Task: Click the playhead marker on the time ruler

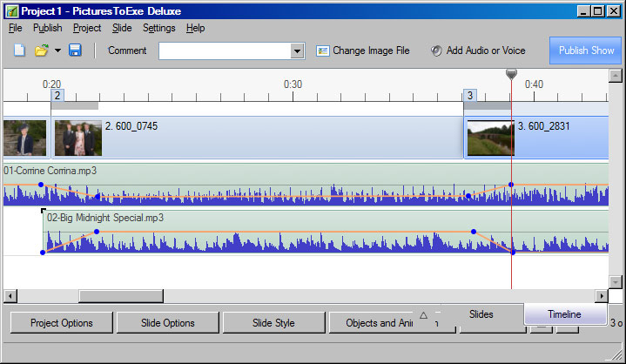Action: [x=511, y=75]
